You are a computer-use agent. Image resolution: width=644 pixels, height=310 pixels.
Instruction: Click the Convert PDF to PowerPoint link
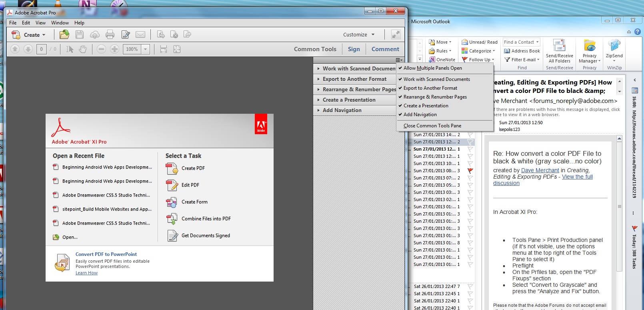coord(106,254)
